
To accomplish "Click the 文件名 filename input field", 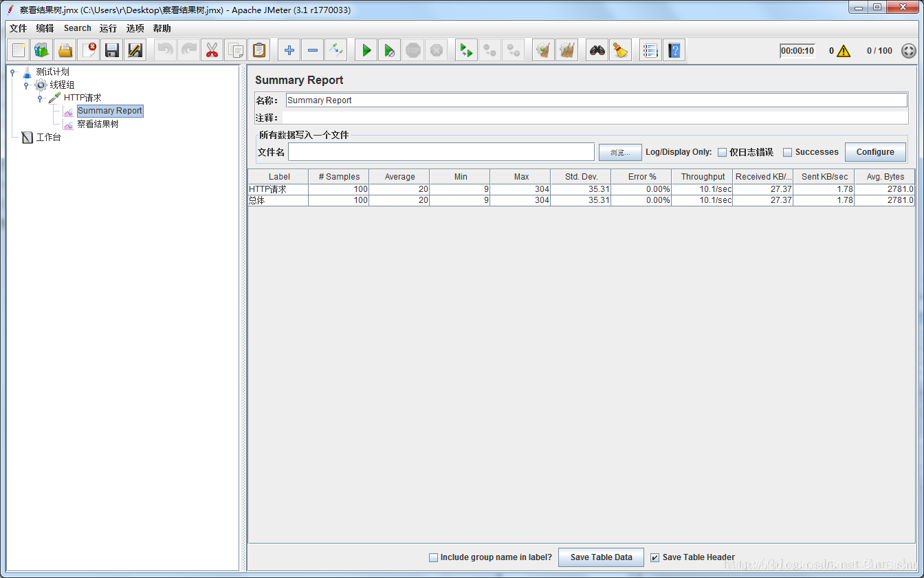I will click(441, 152).
